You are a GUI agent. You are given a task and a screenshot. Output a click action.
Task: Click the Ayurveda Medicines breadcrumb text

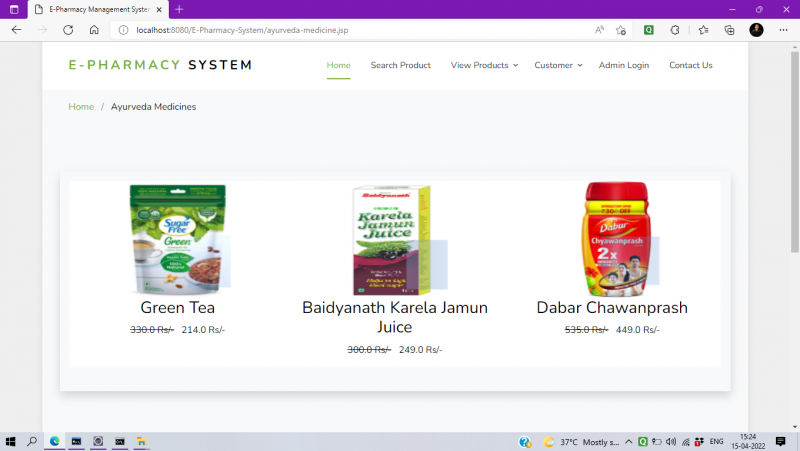(154, 107)
